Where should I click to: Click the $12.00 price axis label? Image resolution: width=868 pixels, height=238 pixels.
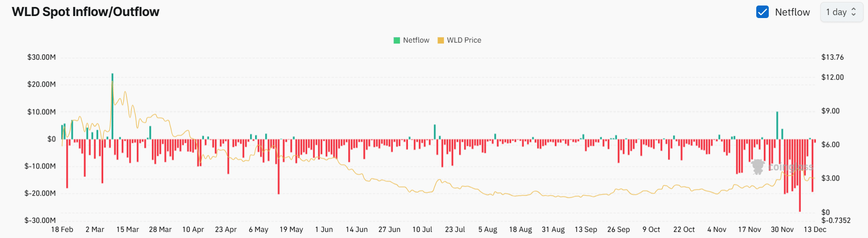[832, 77]
